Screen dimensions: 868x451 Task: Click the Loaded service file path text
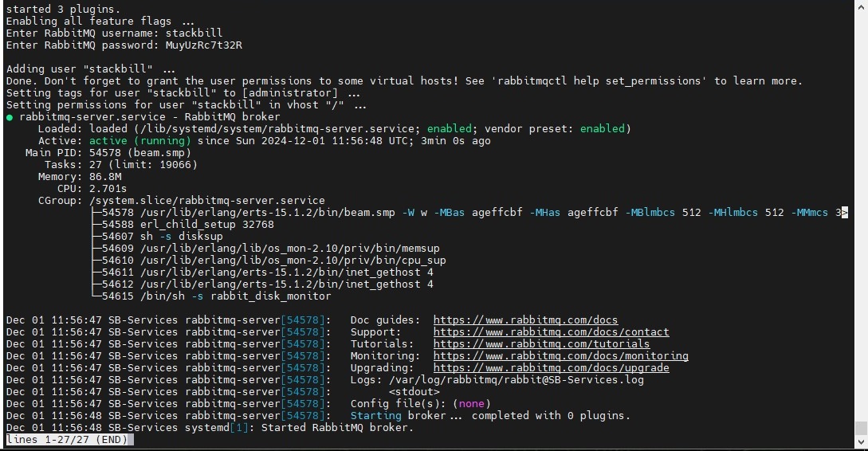277,129
